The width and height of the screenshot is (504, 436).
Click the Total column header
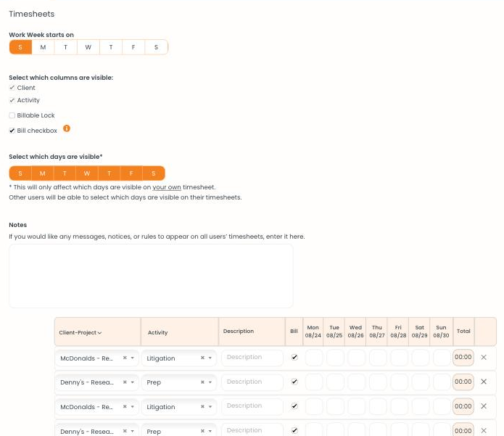coord(463,332)
